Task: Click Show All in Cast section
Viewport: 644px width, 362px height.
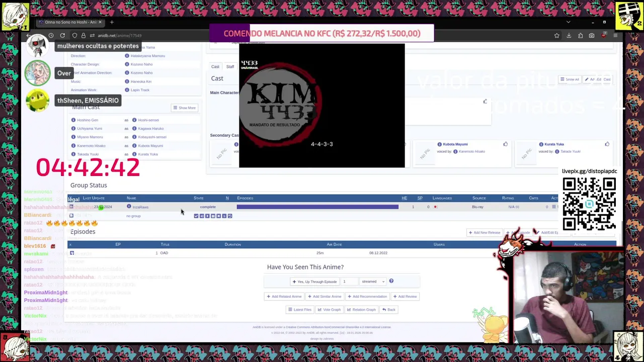Action: click(570, 79)
